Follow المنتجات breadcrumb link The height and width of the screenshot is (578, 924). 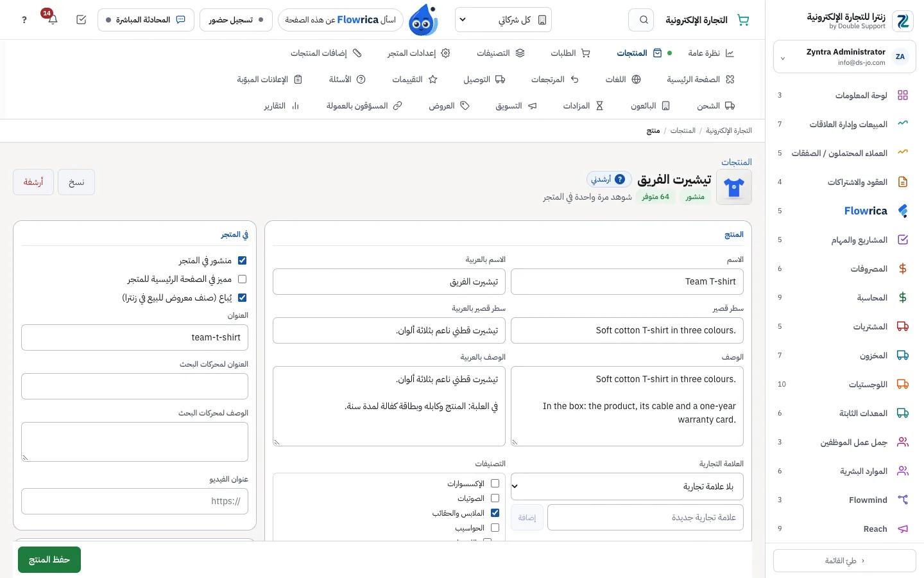coord(683,130)
